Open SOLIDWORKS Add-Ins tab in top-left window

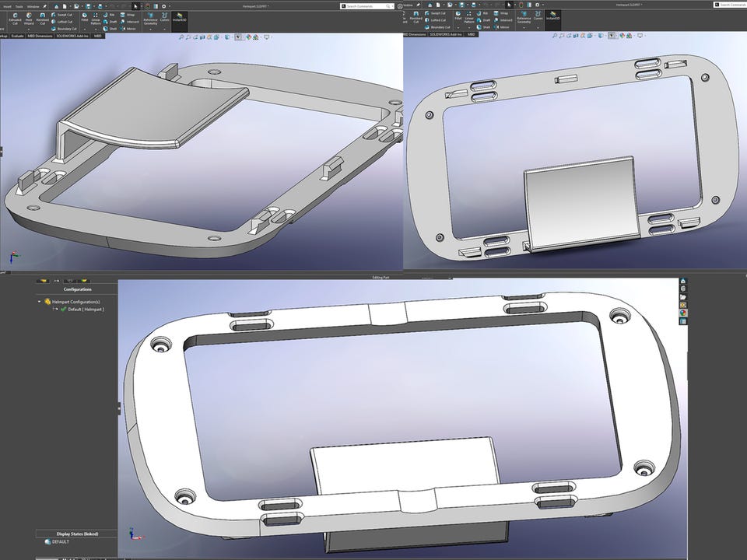point(72,36)
